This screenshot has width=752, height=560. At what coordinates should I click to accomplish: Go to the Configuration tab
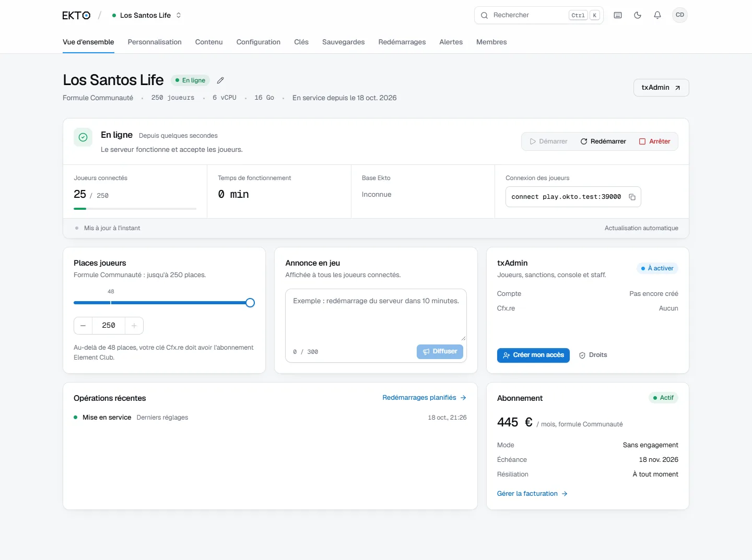point(258,42)
